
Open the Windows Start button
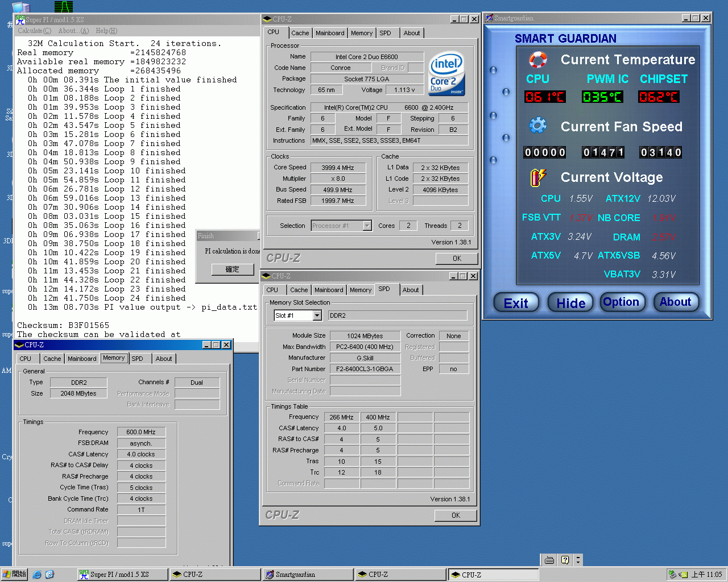(14, 575)
